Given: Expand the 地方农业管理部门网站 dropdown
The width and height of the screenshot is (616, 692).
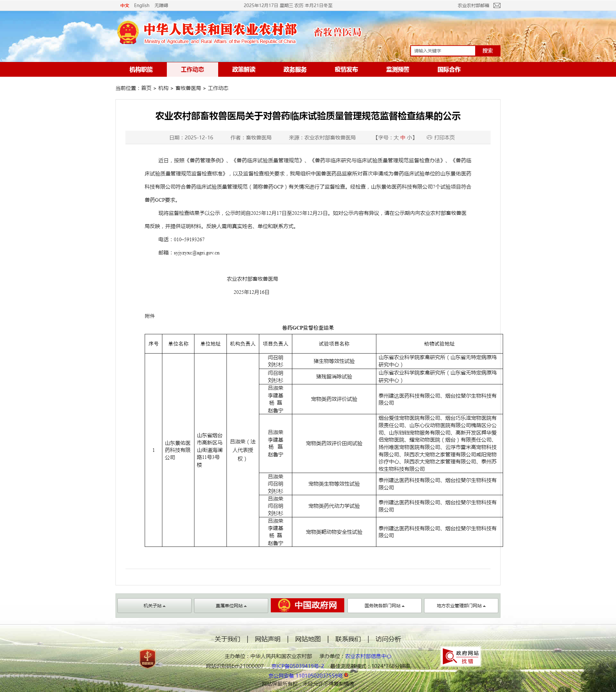Looking at the screenshot, I should click(x=461, y=606).
